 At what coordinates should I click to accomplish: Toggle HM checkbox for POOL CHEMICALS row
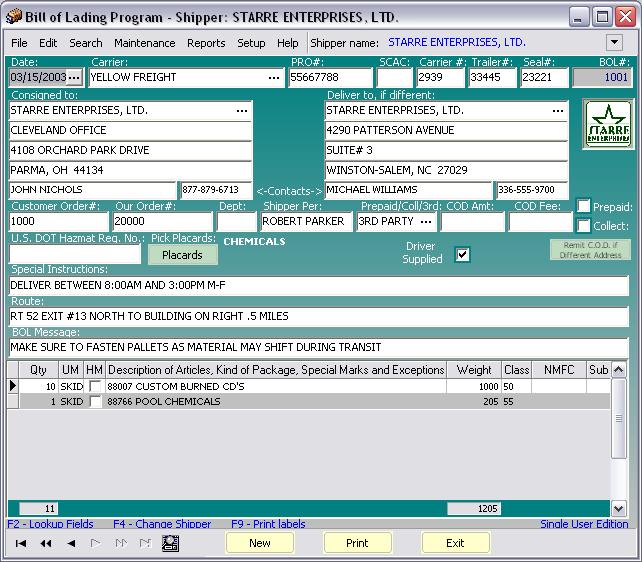[x=95, y=401]
